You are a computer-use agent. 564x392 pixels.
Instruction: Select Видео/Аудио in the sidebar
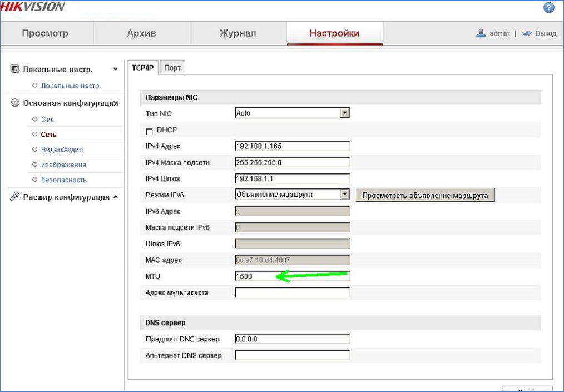pyautogui.click(x=62, y=150)
